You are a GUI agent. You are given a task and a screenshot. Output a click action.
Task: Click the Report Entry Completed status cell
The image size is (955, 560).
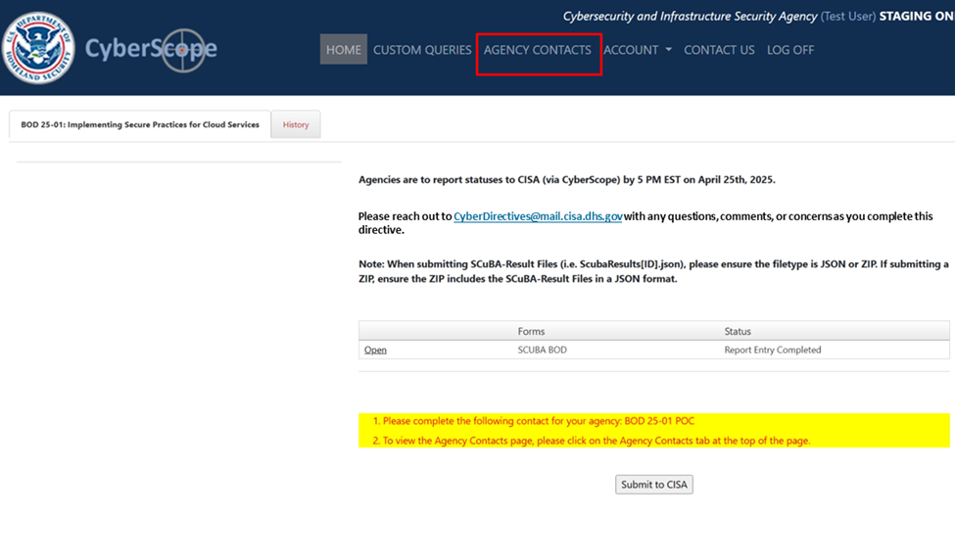[x=772, y=350]
